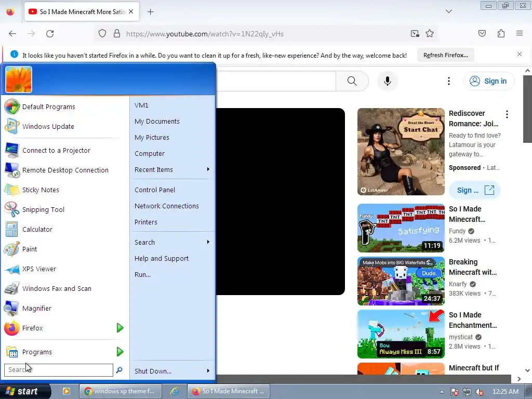
Task: Open Magnifier
Action: pyautogui.click(x=64, y=308)
